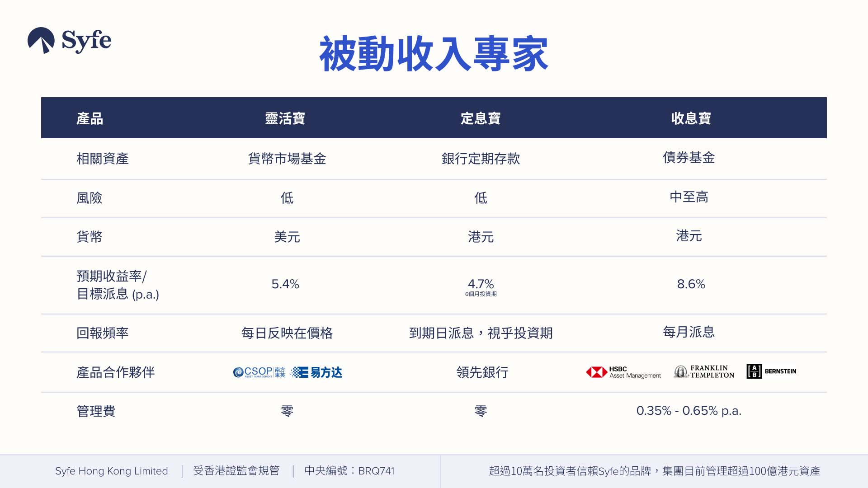Click the AB Bernstein logo
Viewport: 868px width, 488px height.
[771, 371]
